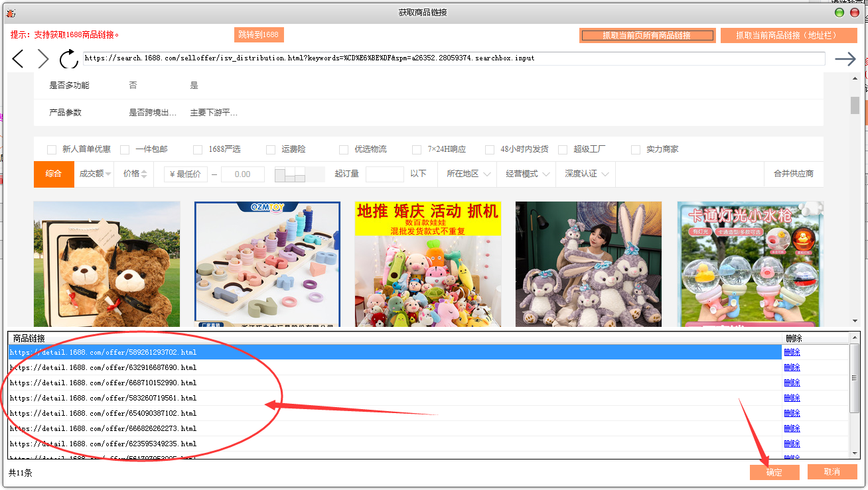Sort by 成交额 using its arrow
Screen dimensions: 868x490
pos(108,174)
